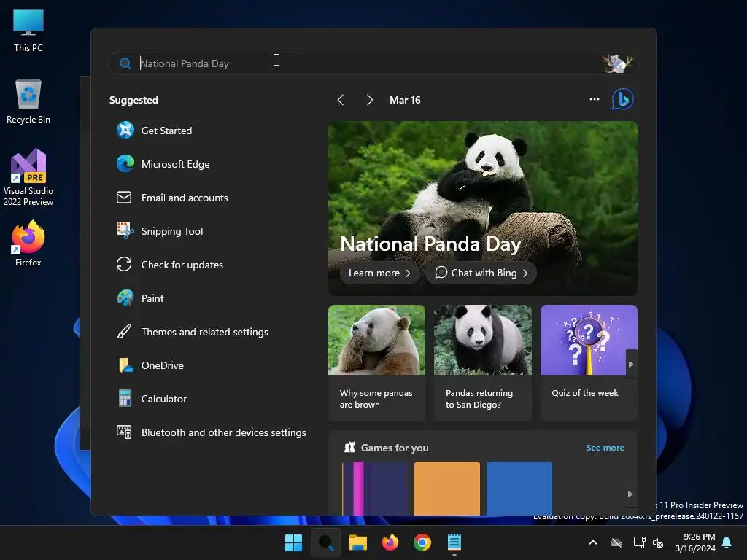This screenshot has width=747, height=560.
Task: Open the Paint palette icon
Action: coord(125,298)
